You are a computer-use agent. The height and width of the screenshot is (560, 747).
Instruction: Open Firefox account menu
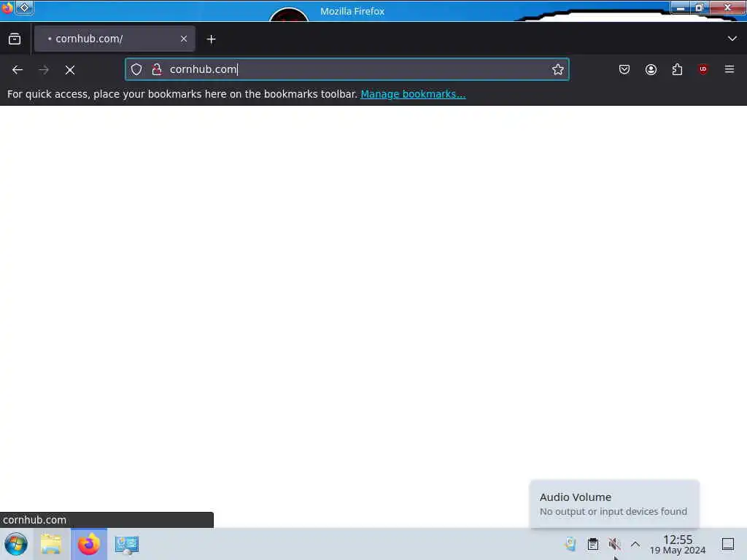pos(651,69)
